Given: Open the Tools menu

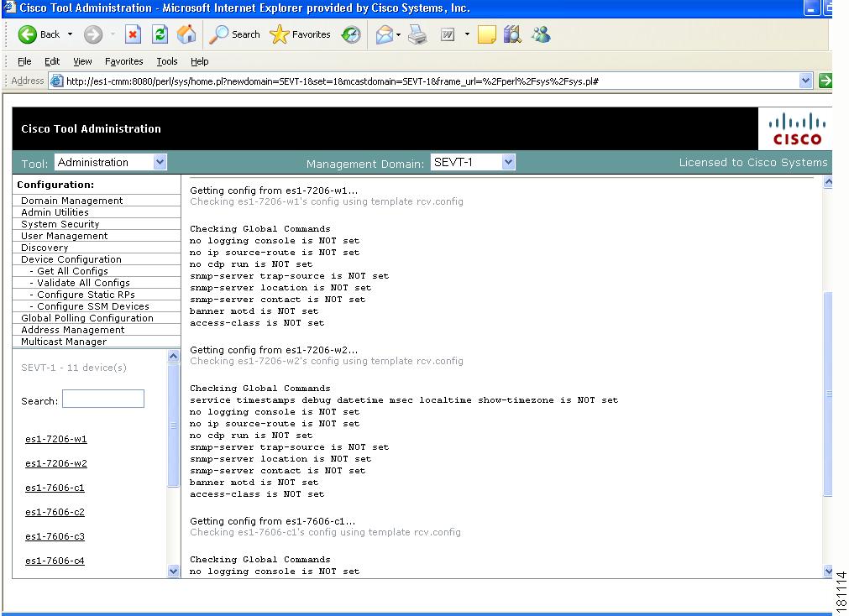Looking at the screenshot, I should [x=167, y=61].
